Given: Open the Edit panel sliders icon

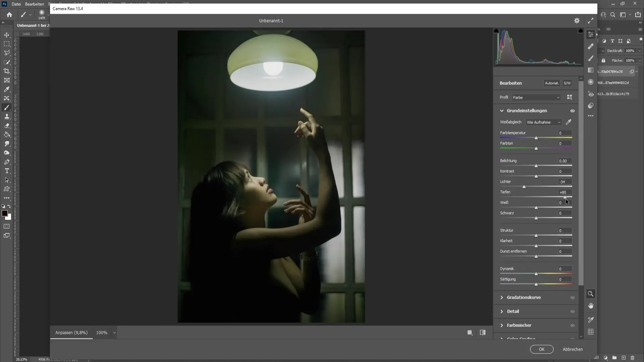Looking at the screenshot, I should [x=591, y=35].
